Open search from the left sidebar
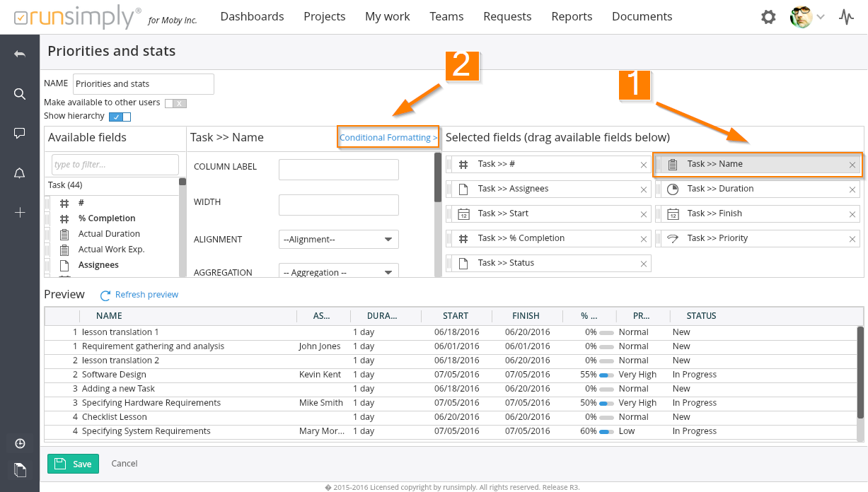 coord(20,94)
